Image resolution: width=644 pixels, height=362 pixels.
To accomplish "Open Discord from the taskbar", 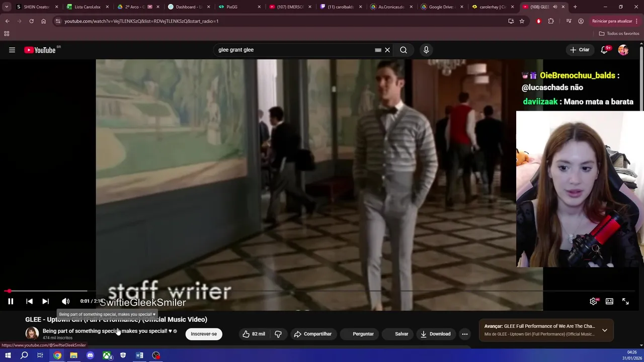I will 90,355.
